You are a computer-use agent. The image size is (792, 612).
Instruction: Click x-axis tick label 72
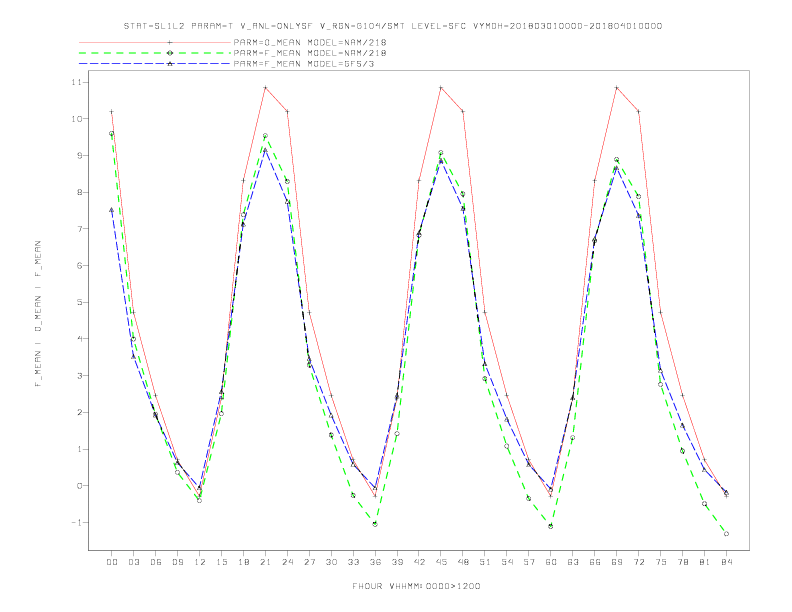coord(638,562)
